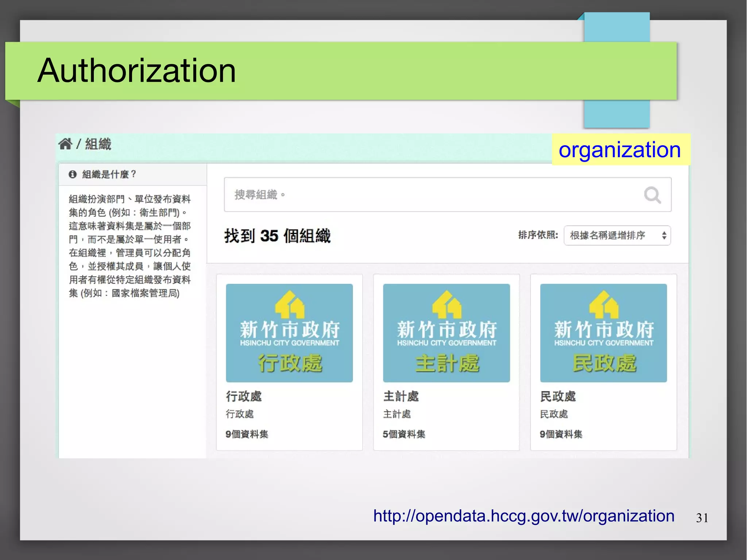Click the info icon beside 組織是什麼
The image size is (747, 560).
(x=73, y=174)
